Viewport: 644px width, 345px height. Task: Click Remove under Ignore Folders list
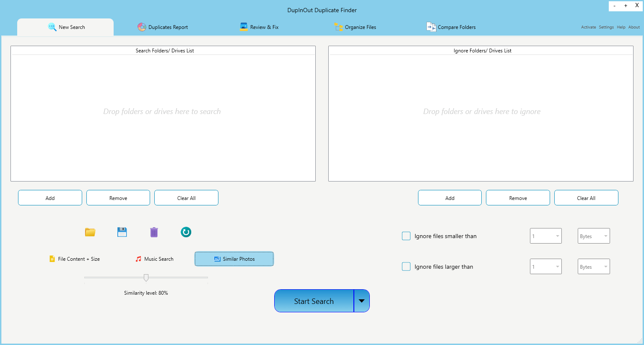click(x=518, y=198)
